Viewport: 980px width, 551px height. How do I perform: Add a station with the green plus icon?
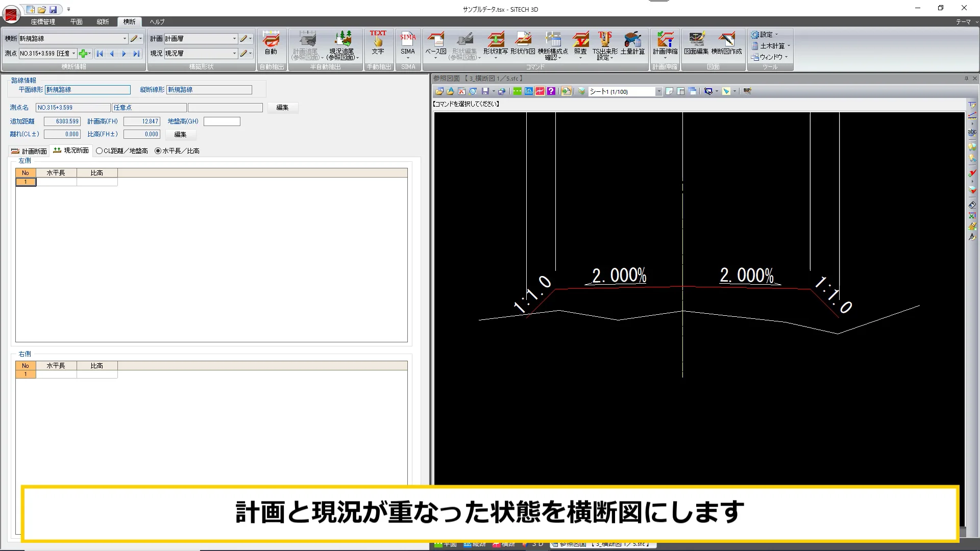point(83,54)
